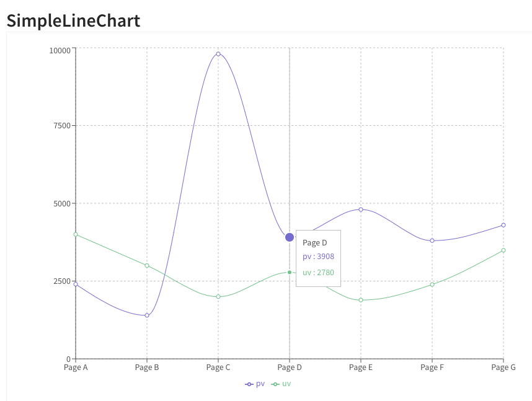The width and height of the screenshot is (532, 401).
Task: Click the uv data point at Page C
Action: tap(218, 297)
